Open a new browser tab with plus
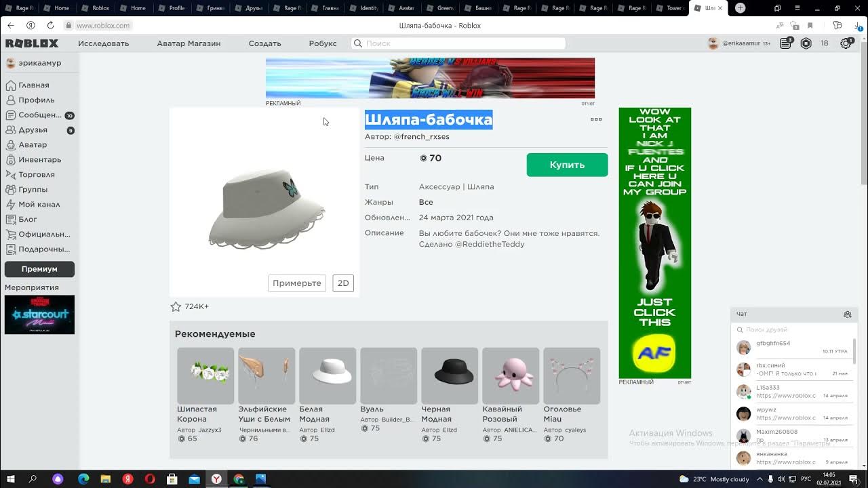The image size is (868, 488). [740, 8]
